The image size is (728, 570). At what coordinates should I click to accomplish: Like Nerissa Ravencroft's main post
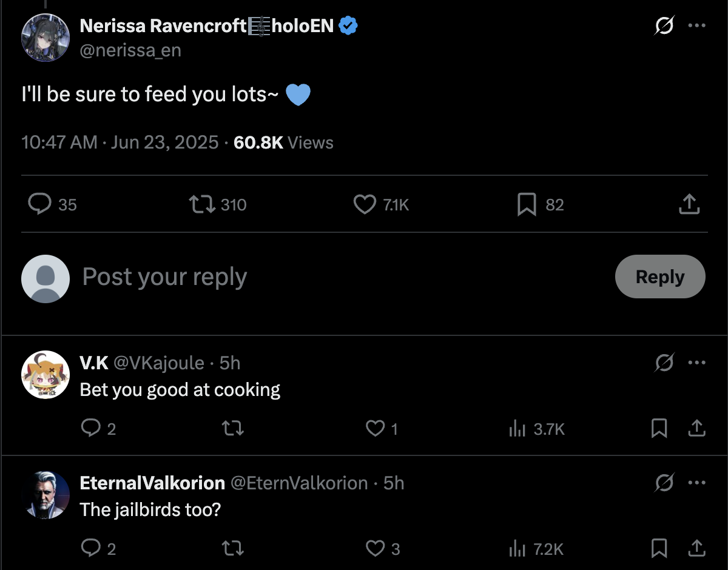click(365, 204)
